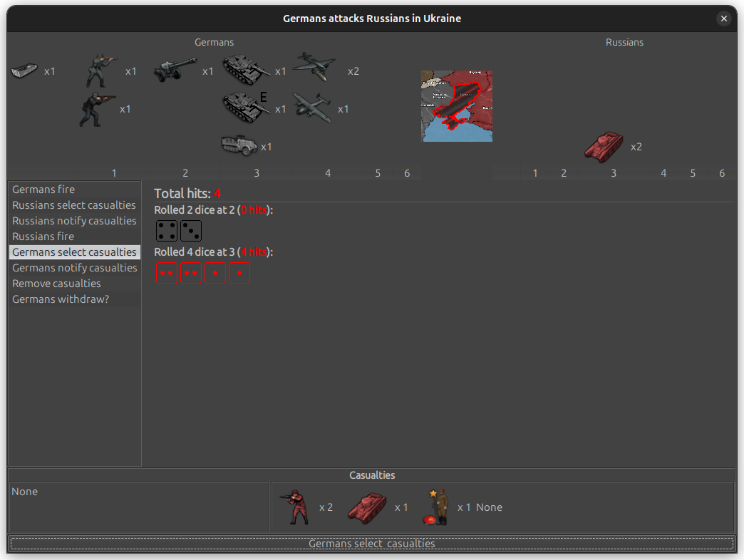Select Remove casualties in the phase list
The image size is (744, 560).
pyautogui.click(x=56, y=283)
